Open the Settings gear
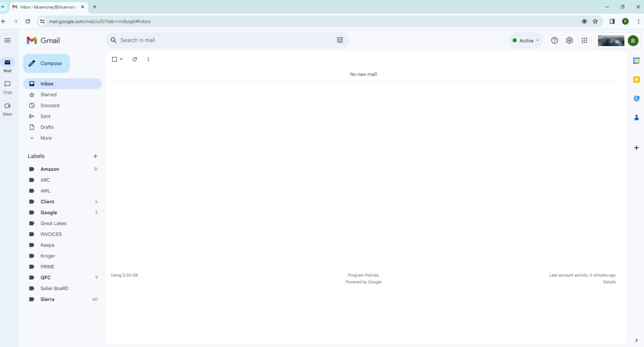The height and width of the screenshot is (347, 644). (x=570, y=40)
